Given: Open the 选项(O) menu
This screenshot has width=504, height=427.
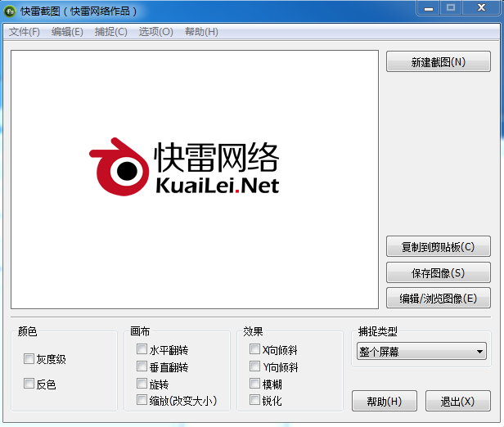Looking at the screenshot, I should pyautogui.click(x=155, y=32).
